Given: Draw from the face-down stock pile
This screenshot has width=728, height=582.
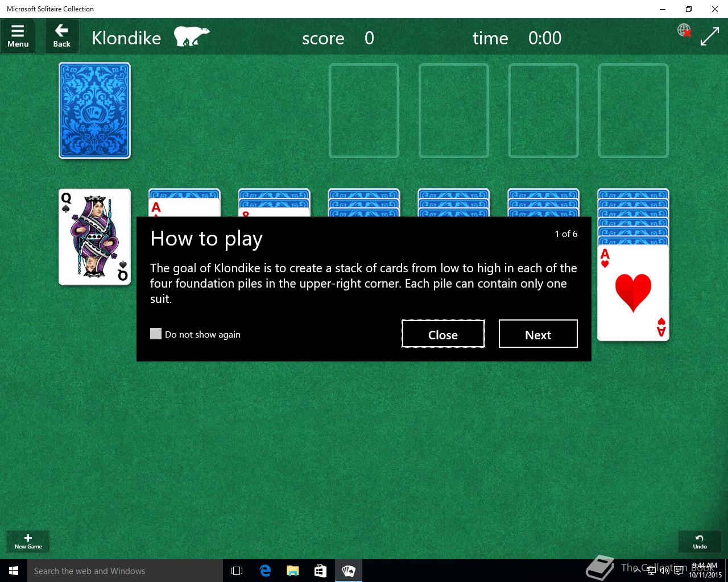Looking at the screenshot, I should click(x=94, y=110).
